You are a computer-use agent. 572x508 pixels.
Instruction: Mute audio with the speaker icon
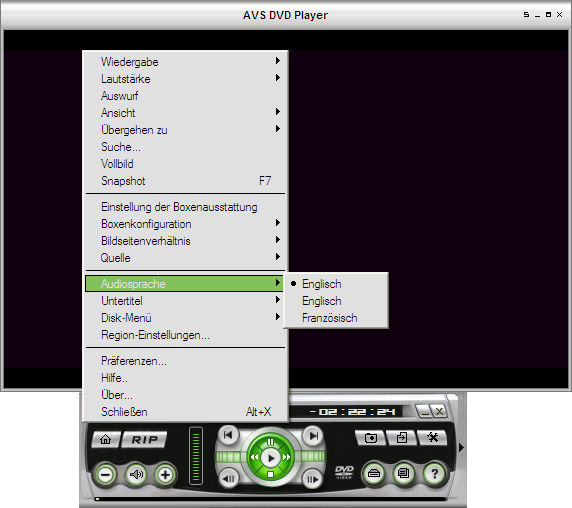[x=136, y=475]
